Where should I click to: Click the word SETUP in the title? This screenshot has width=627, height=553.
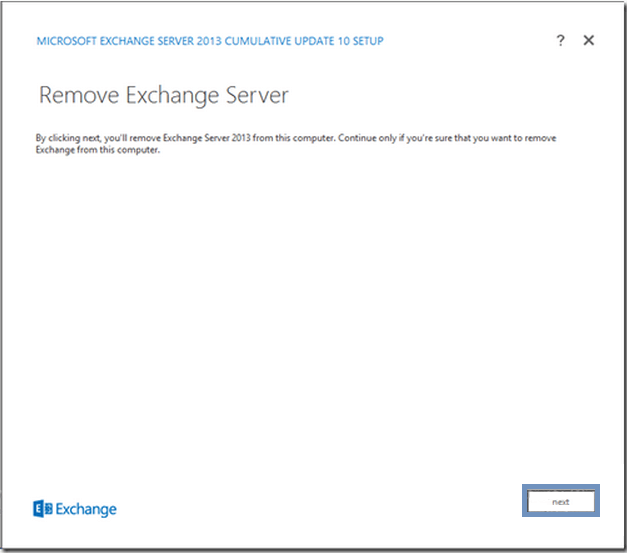pyautogui.click(x=368, y=41)
